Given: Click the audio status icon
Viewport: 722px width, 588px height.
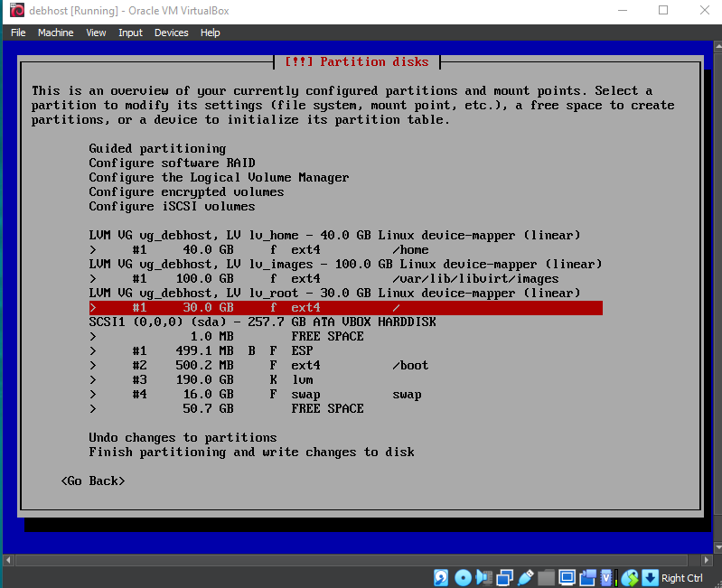Looking at the screenshot, I should click(x=484, y=577).
